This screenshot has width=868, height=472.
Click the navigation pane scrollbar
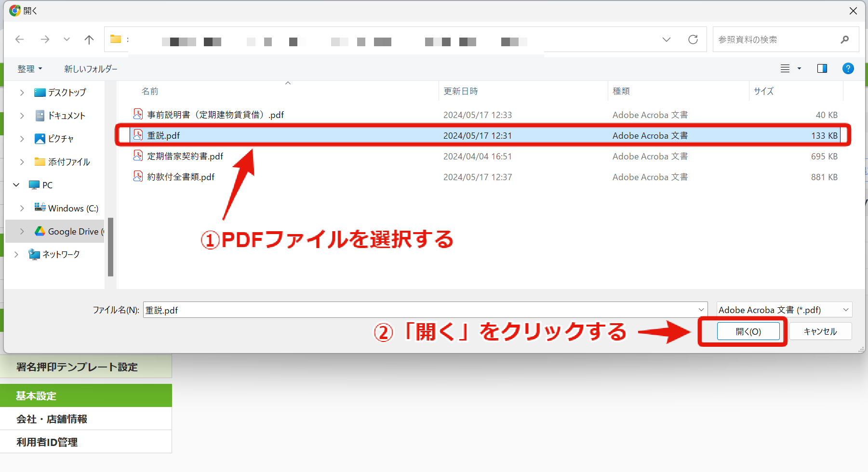[110, 247]
